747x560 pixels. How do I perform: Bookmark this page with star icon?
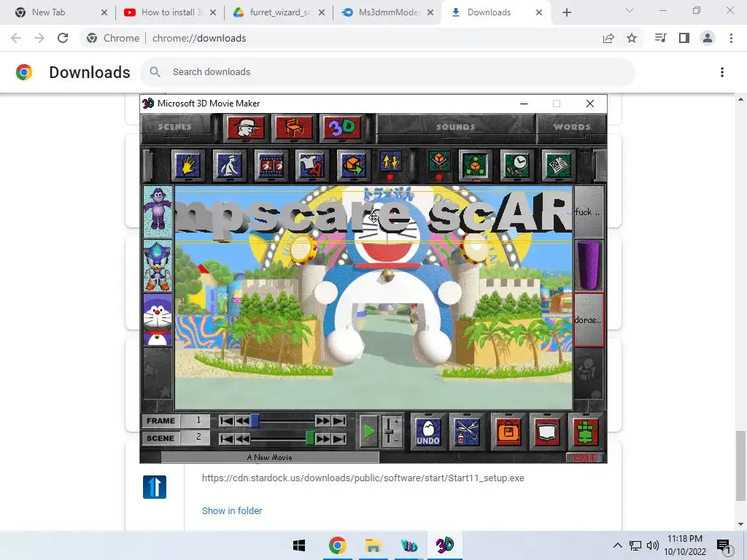632,38
